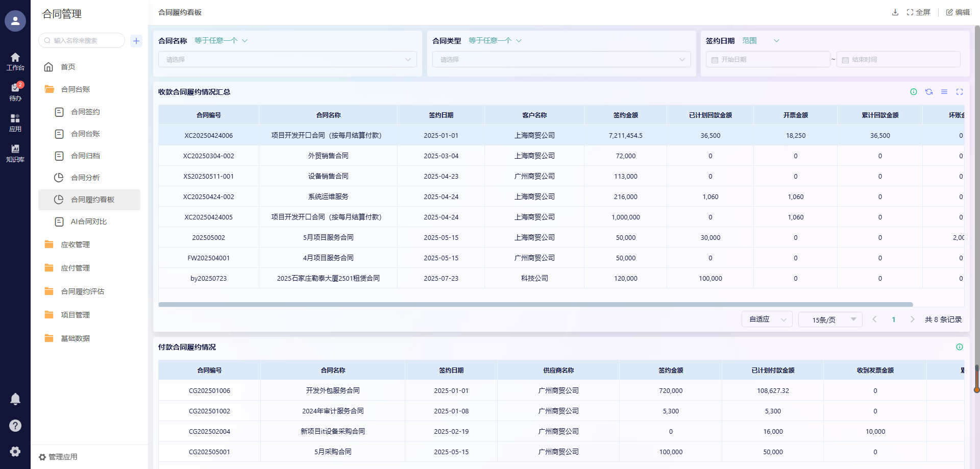Expand summary table with fullscreen icon
The width and height of the screenshot is (980, 469).
960,92
